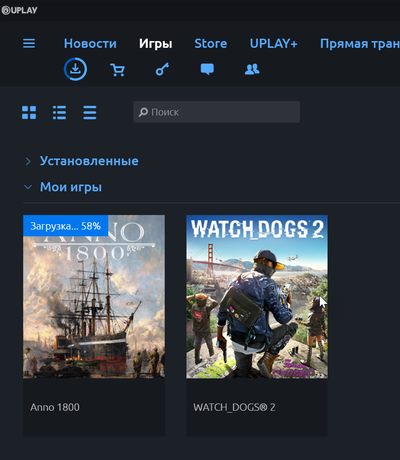
Task: Collapse the Мои игры section chevron
Action: coord(28,187)
